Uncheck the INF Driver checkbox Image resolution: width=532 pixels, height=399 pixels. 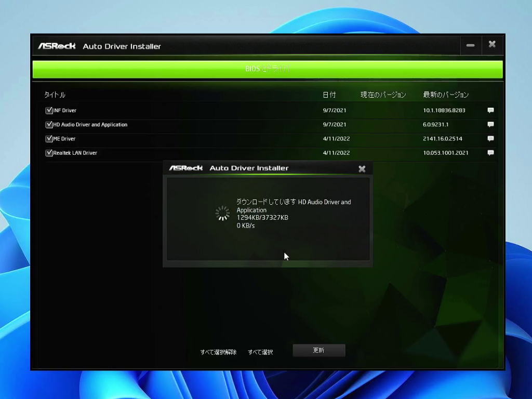pos(49,110)
